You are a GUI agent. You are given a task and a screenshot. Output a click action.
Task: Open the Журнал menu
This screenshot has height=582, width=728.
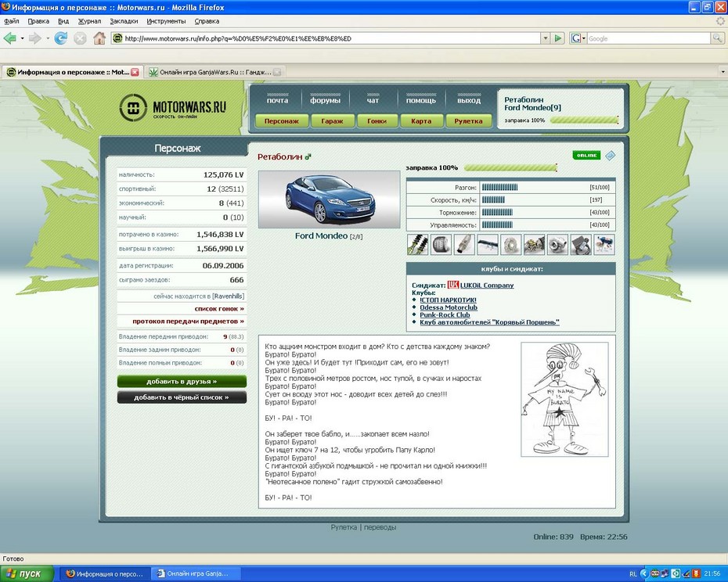pos(89,21)
